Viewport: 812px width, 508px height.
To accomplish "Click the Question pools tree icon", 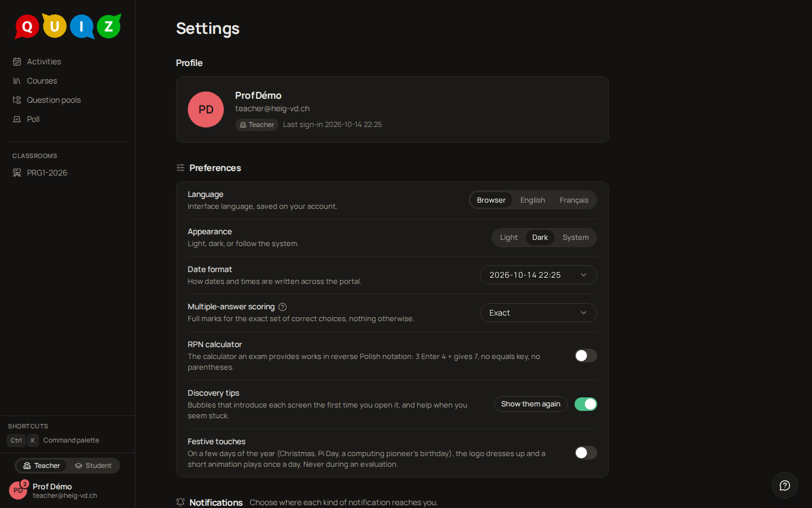I will pyautogui.click(x=17, y=100).
